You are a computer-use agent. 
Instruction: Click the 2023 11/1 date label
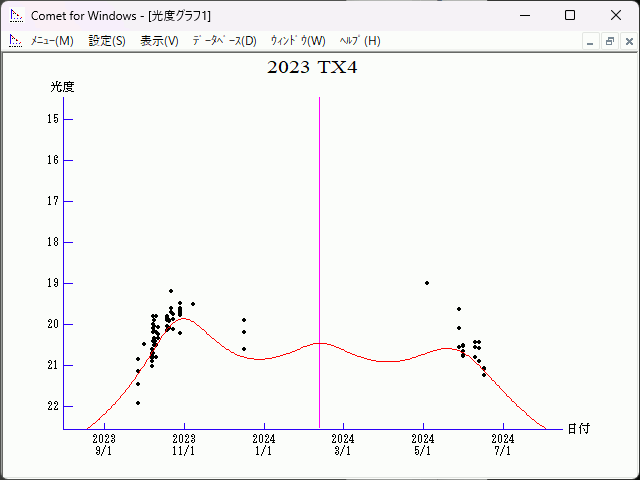point(184,445)
